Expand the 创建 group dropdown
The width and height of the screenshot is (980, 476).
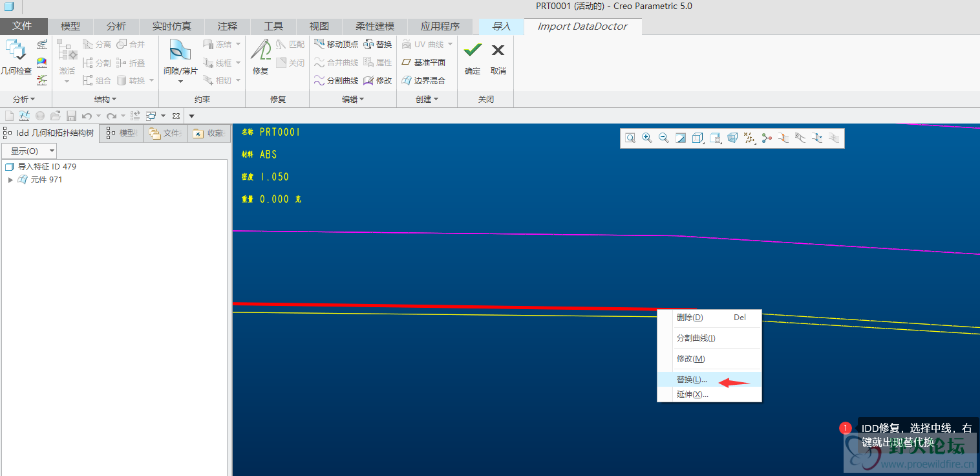427,100
